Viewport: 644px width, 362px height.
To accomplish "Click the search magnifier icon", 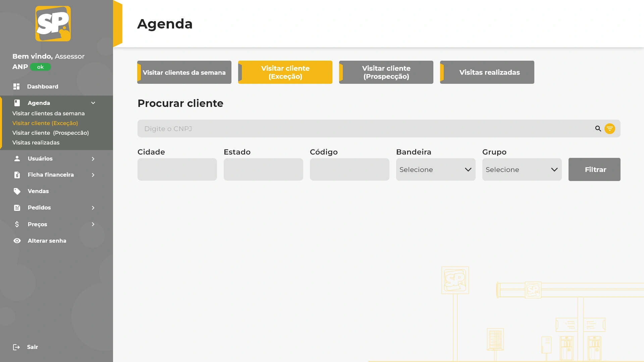I will [x=598, y=129].
